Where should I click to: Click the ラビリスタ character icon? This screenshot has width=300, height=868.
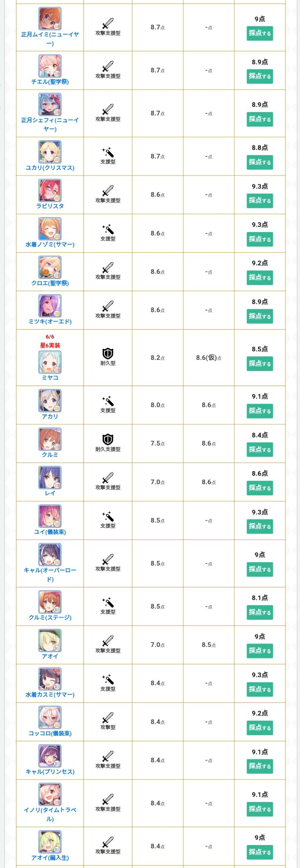50,190
